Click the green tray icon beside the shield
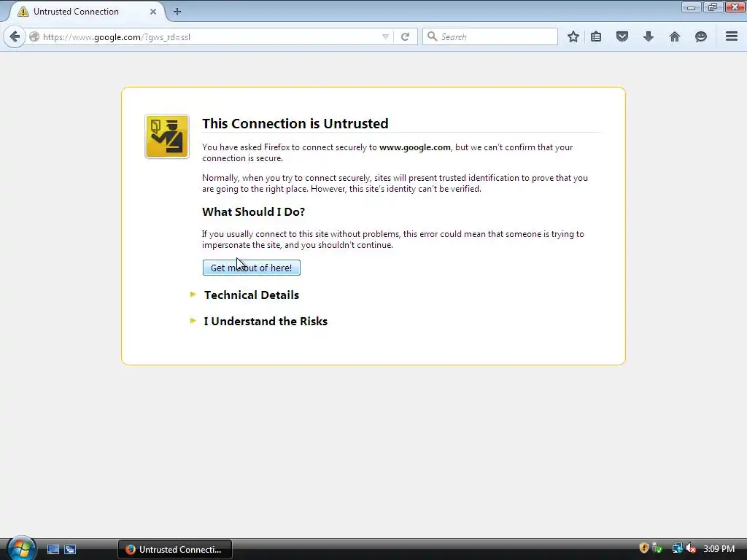Image resolution: width=747 pixels, height=560 pixels. click(657, 548)
